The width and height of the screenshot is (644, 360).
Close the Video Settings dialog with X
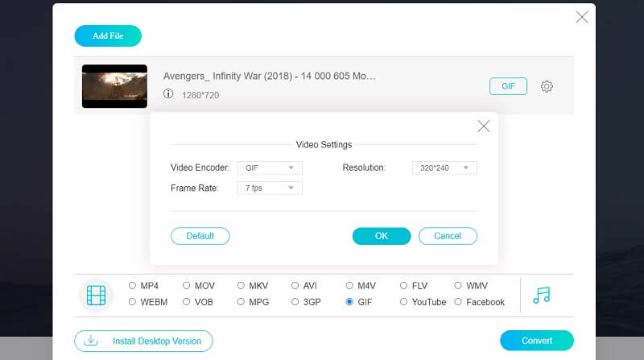coord(484,126)
